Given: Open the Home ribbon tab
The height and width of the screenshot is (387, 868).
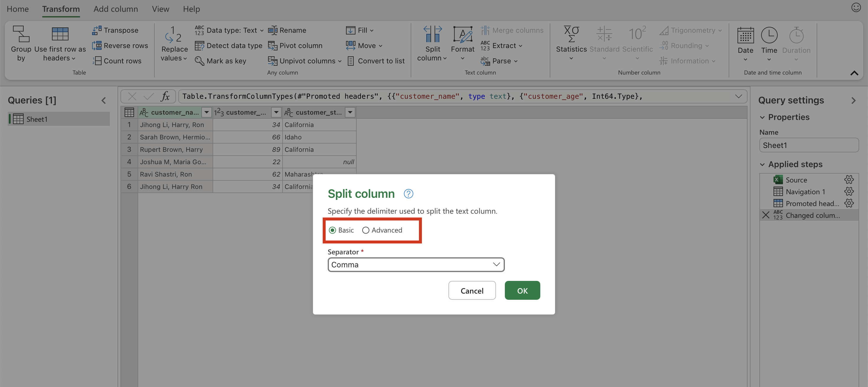Looking at the screenshot, I should pos(17,9).
